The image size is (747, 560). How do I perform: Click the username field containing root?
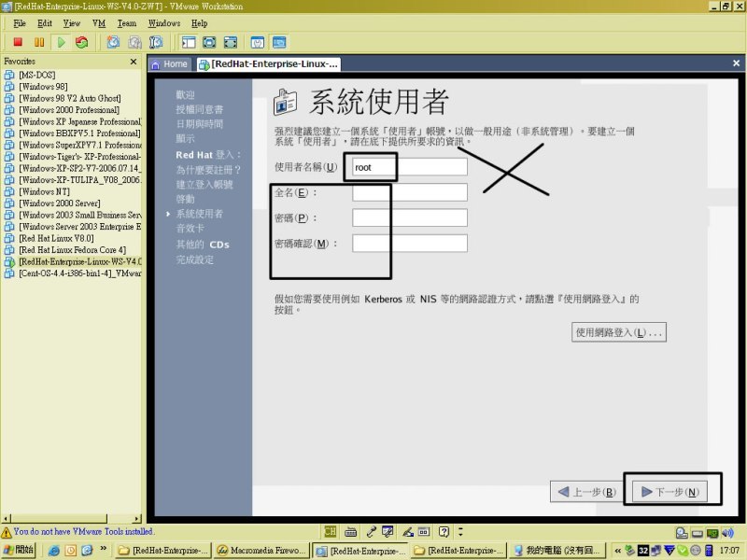pyautogui.click(x=410, y=167)
